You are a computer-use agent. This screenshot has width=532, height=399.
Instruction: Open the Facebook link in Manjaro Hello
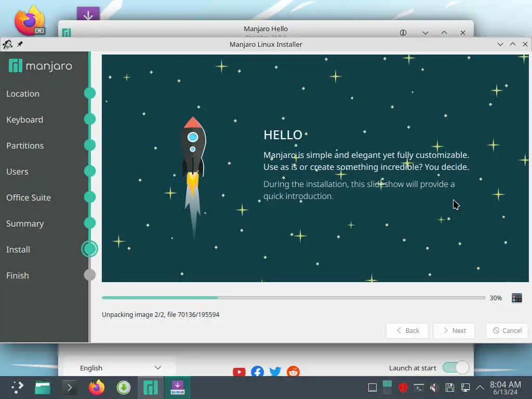coord(257,371)
